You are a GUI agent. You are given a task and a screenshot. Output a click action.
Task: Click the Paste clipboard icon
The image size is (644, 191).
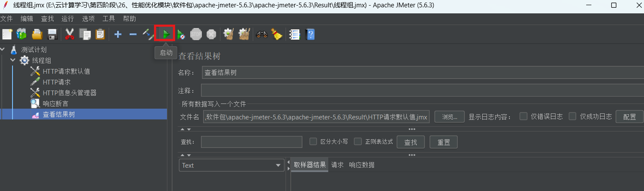coord(100,34)
